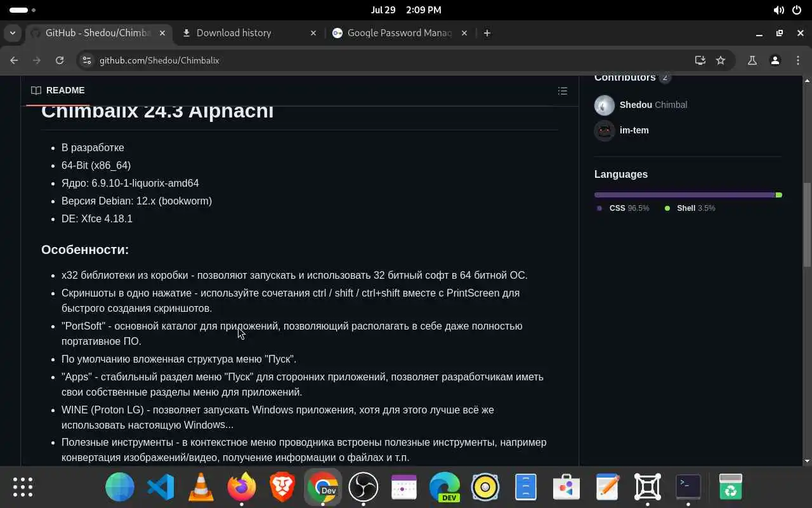Open a new tab with plus button
Image resolution: width=812 pixels, height=508 pixels.
pos(487,33)
